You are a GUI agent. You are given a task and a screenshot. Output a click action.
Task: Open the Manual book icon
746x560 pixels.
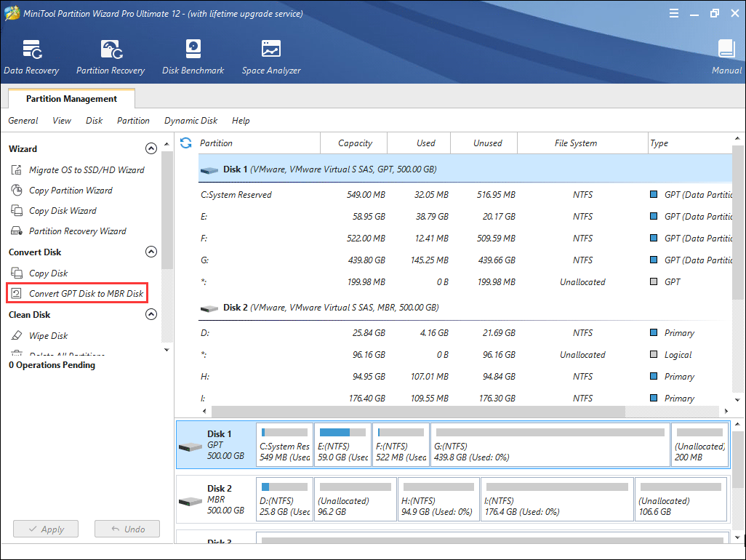pyautogui.click(x=726, y=49)
